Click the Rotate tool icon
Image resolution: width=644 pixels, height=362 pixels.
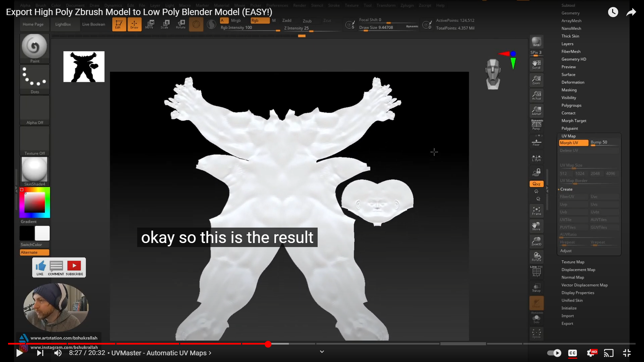tap(181, 24)
